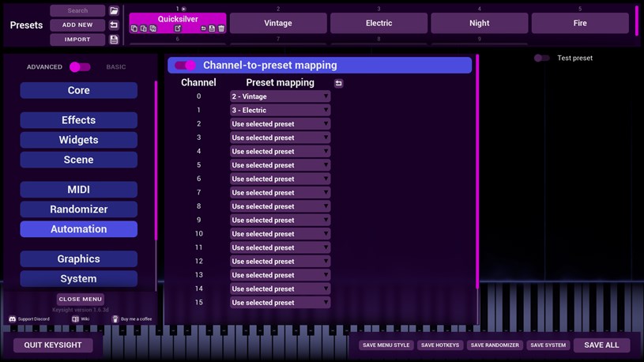Open the Scene settings section
The width and height of the screenshot is (644, 362).
[x=78, y=160]
